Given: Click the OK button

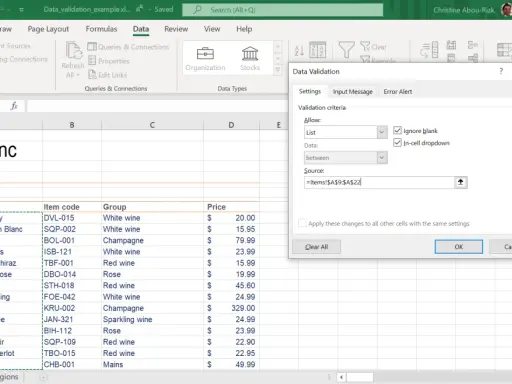Looking at the screenshot, I should (x=459, y=247).
